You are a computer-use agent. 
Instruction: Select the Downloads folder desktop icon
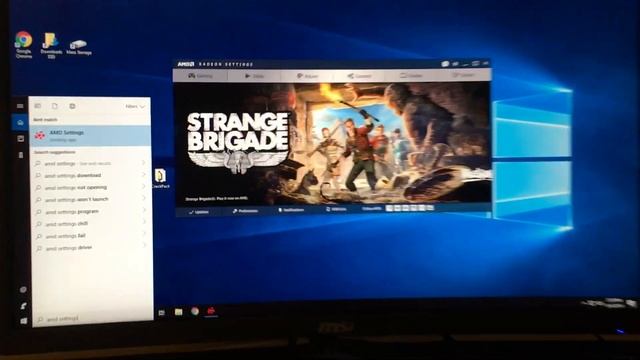pyautogui.click(x=51, y=46)
